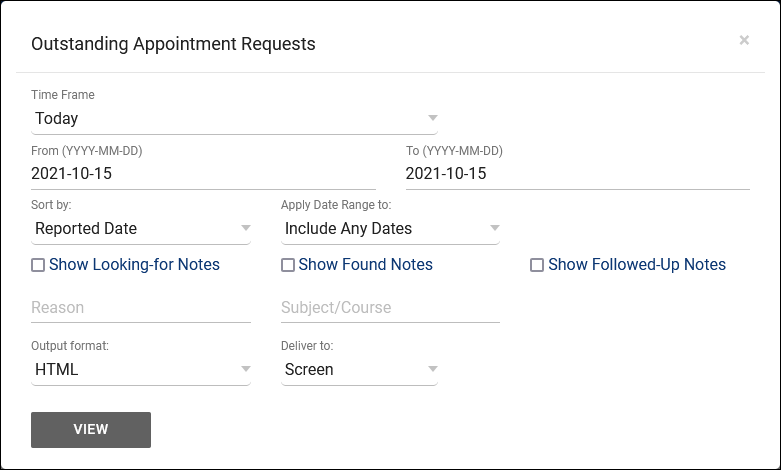Focus the Reason text field
The height and width of the screenshot is (470, 781).
tap(141, 308)
